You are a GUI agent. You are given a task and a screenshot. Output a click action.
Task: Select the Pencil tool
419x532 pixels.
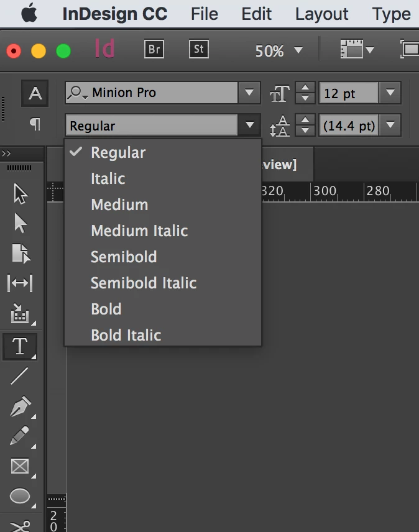[x=20, y=436]
